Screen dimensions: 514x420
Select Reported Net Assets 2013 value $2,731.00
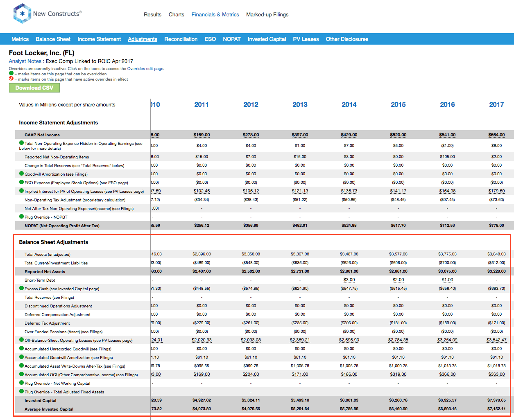(300, 271)
